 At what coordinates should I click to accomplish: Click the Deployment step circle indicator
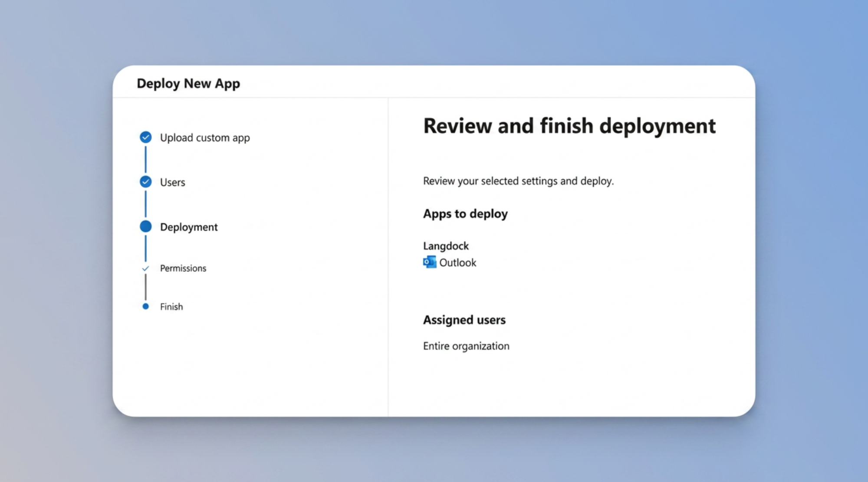(x=146, y=226)
